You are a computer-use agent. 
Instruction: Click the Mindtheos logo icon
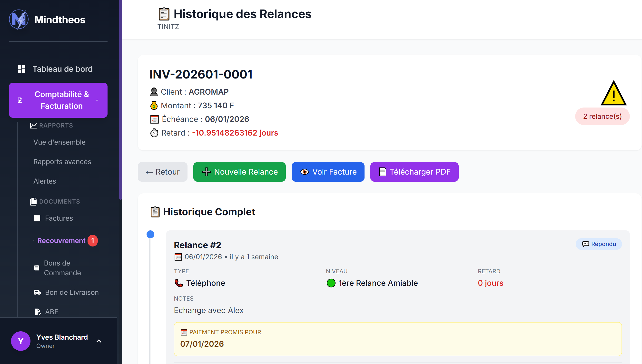(19, 19)
